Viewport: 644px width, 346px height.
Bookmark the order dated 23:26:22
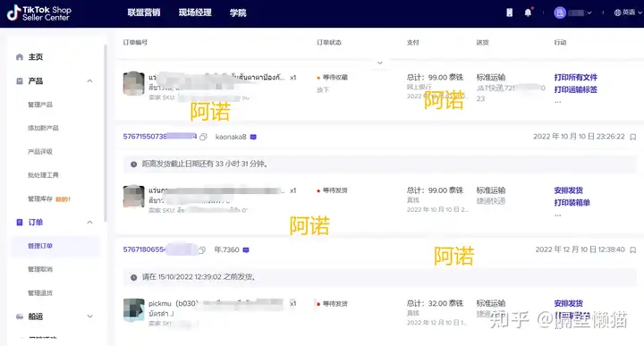point(633,137)
